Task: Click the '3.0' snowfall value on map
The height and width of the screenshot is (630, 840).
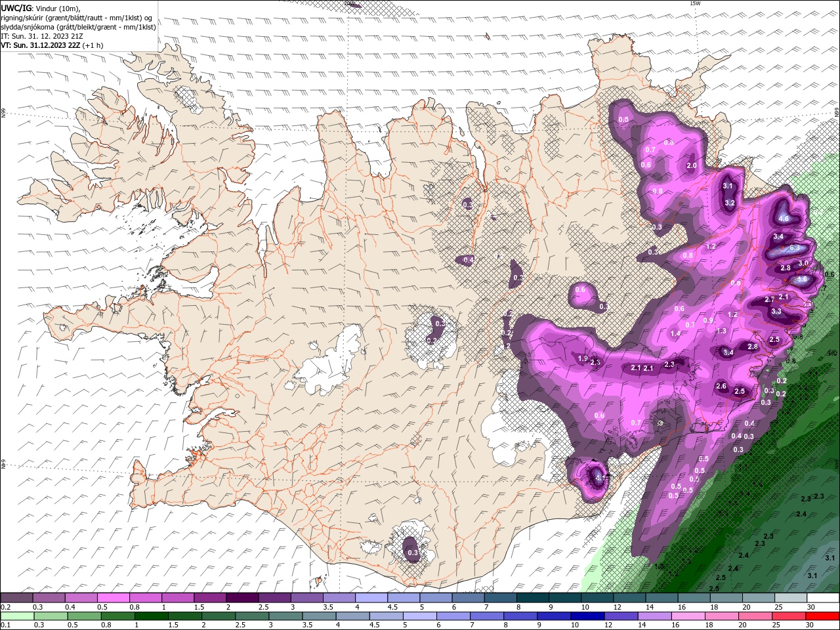Action: click(x=803, y=263)
